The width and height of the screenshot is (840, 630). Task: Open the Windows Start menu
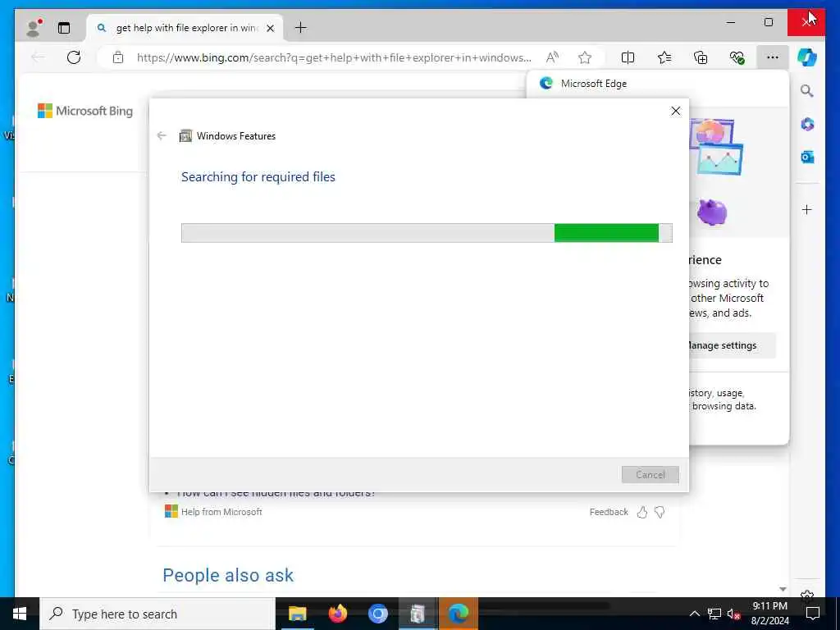click(20, 614)
